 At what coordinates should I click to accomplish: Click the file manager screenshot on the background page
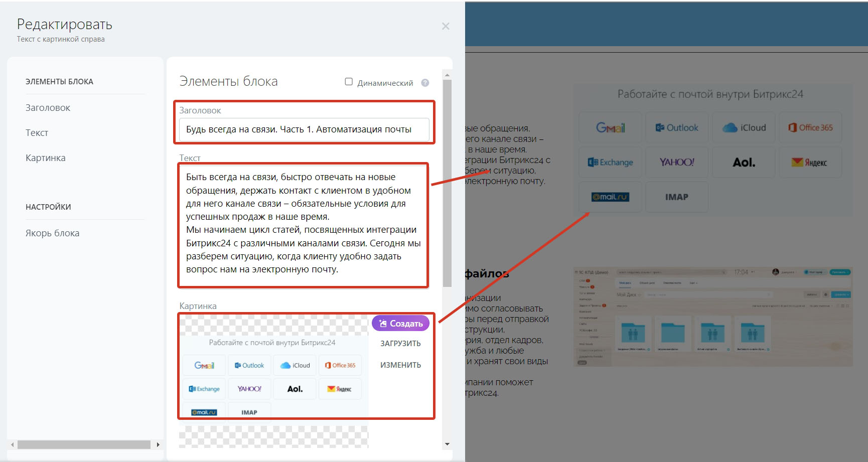(713, 317)
